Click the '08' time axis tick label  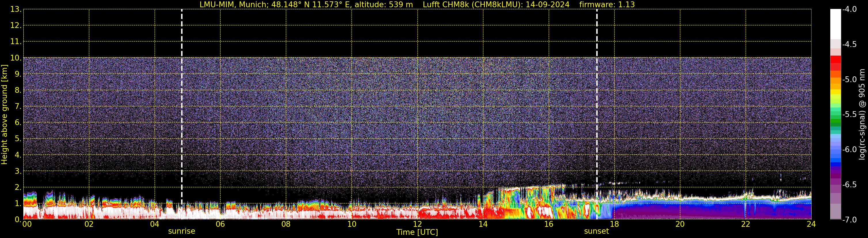click(x=286, y=224)
